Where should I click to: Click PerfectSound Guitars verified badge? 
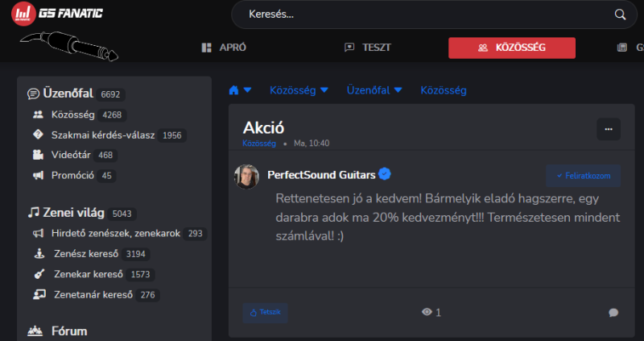[385, 174]
